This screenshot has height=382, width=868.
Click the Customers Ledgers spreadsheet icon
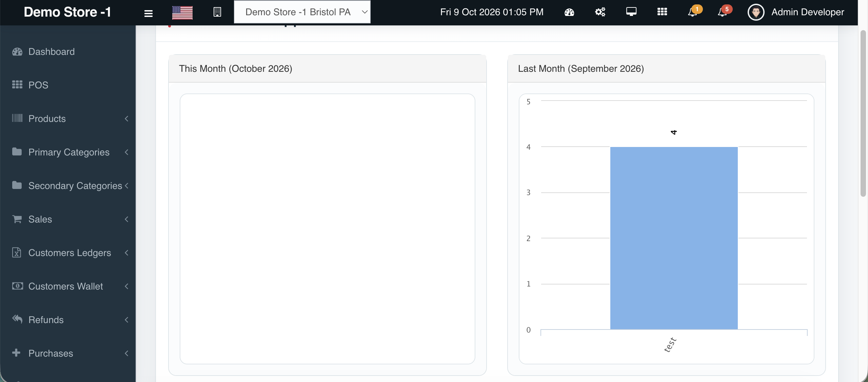(17, 252)
